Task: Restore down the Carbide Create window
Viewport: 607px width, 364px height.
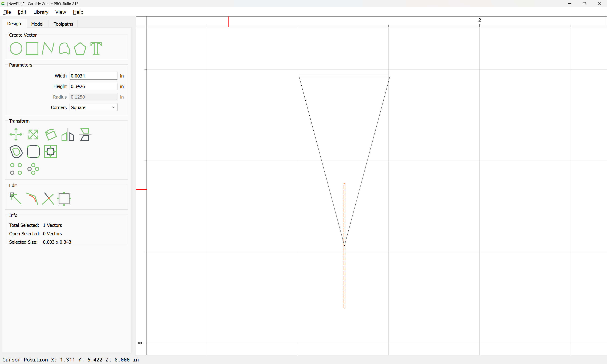Action: click(584, 4)
